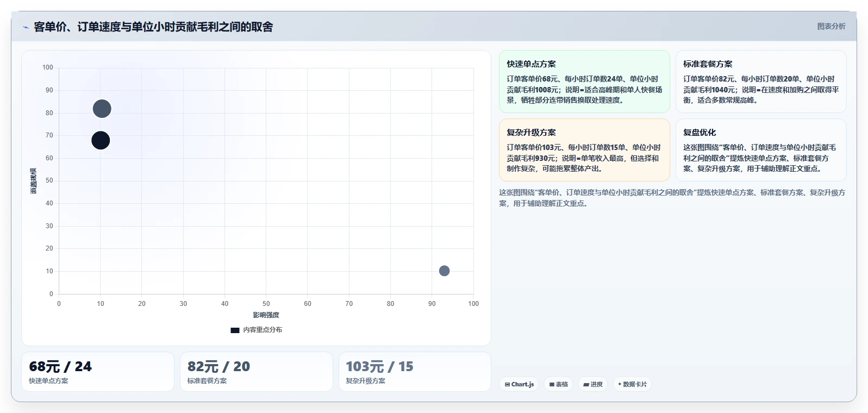Select the 103元 / 15 stat card

(x=415, y=372)
